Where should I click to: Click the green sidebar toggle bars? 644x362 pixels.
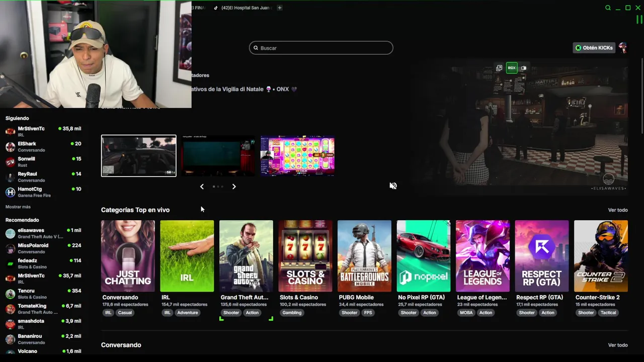click(x=639, y=20)
